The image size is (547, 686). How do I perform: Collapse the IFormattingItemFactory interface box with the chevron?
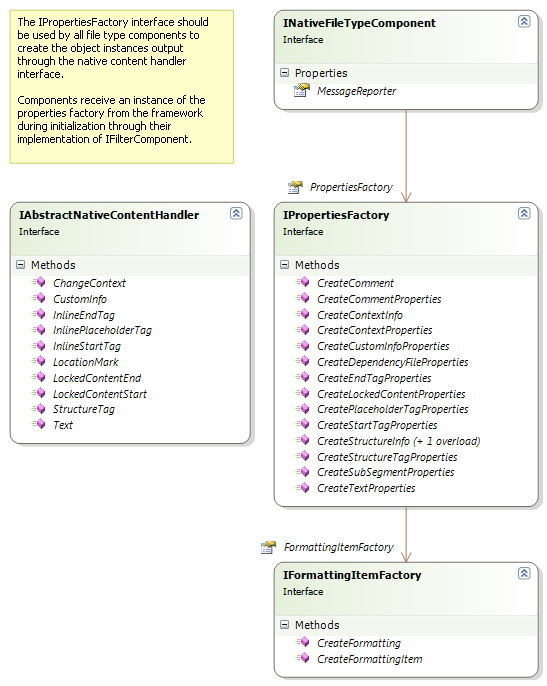click(x=524, y=573)
